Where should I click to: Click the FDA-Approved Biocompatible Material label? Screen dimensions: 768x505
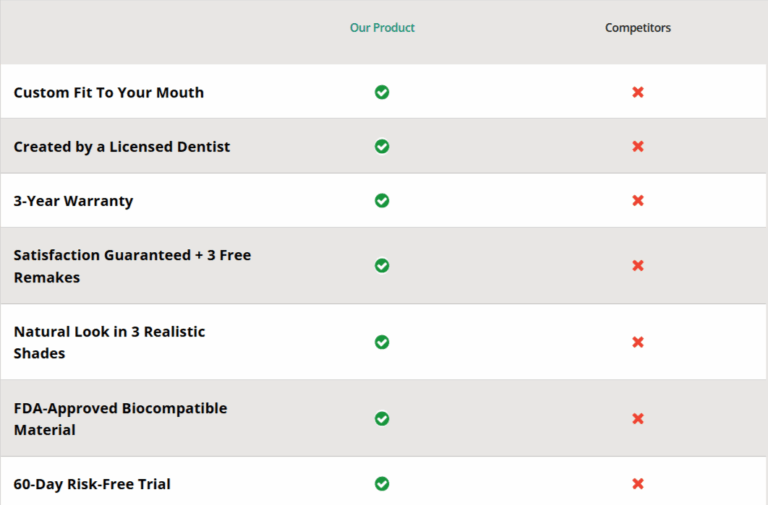(x=120, y=419)
